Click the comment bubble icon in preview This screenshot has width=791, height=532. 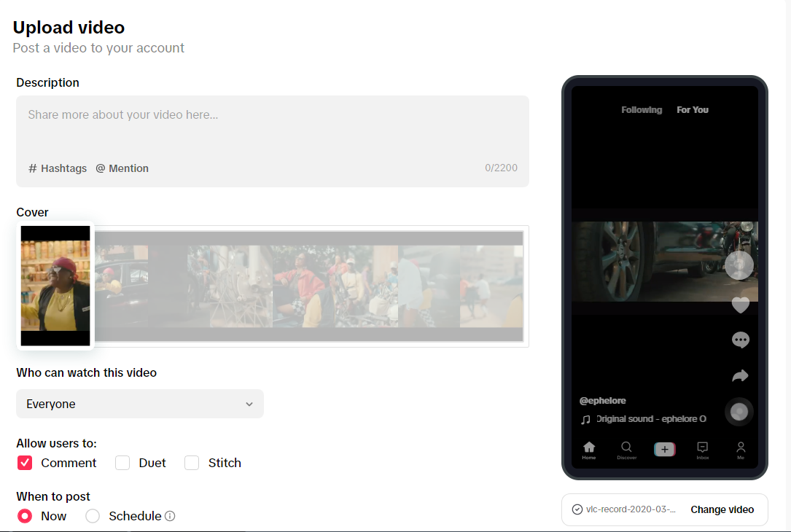click(x=740, y=340)
